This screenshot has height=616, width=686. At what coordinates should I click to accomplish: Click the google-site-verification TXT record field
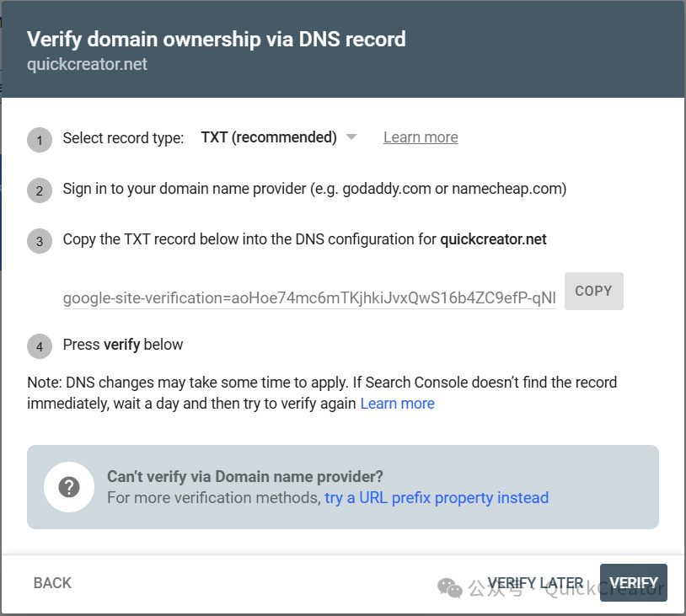309,297
